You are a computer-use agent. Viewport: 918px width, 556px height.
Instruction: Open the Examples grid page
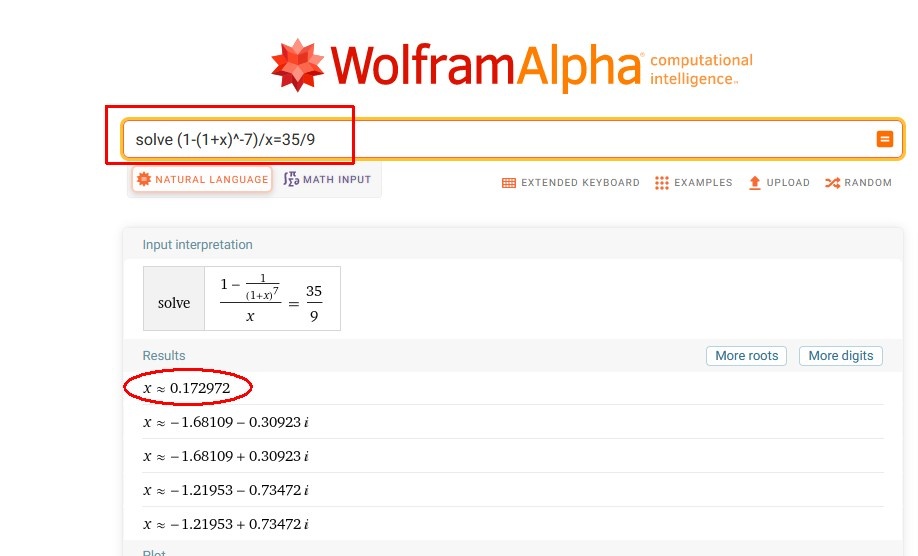[x=693, y=183]
